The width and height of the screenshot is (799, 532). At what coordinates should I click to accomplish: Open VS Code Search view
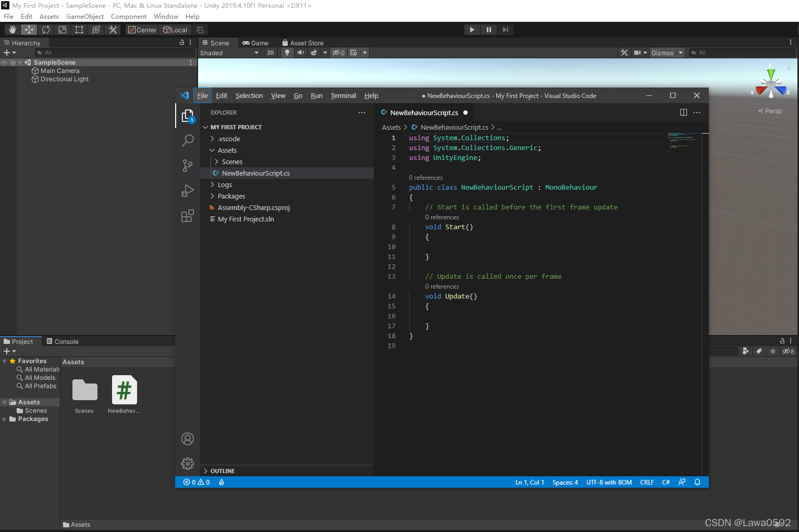[x=188, y=141]
